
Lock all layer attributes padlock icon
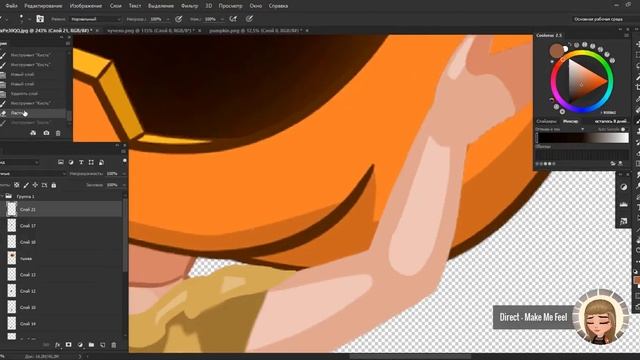[53, 185]
